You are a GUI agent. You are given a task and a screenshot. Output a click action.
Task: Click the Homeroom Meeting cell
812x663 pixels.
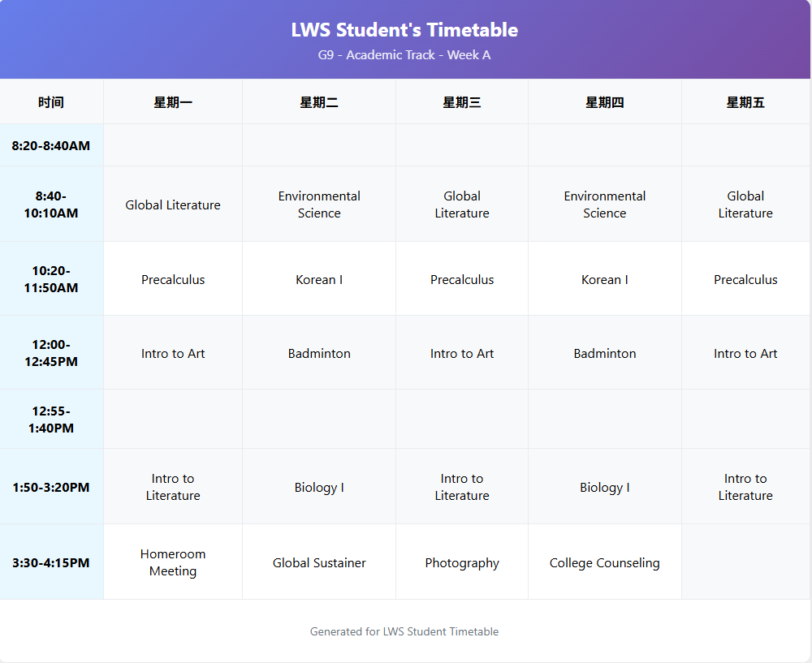[x=173, y=562]
